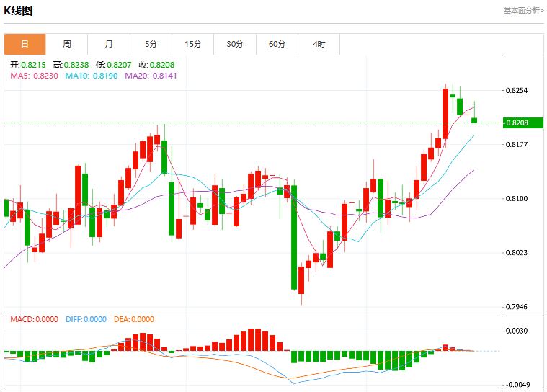Select the 日 daily chart tab
547x392 pixels.
point(25,44)
